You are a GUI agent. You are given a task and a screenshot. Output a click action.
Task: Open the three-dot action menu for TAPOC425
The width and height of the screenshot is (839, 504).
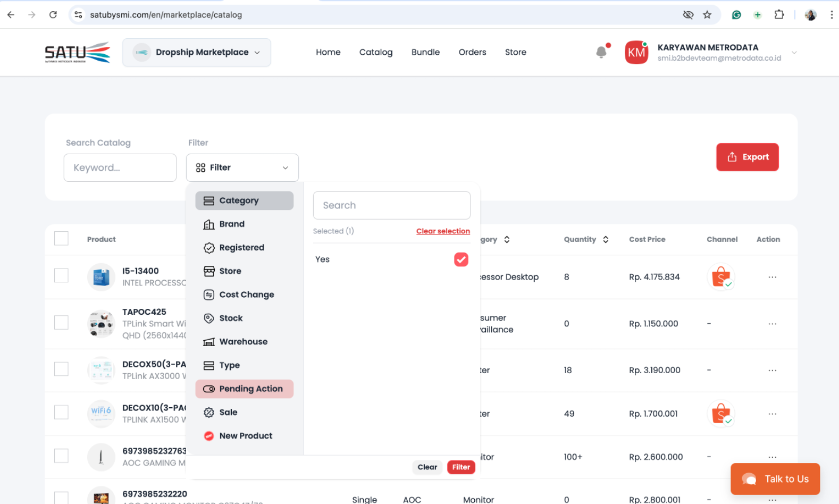click(x=772, y=324)
